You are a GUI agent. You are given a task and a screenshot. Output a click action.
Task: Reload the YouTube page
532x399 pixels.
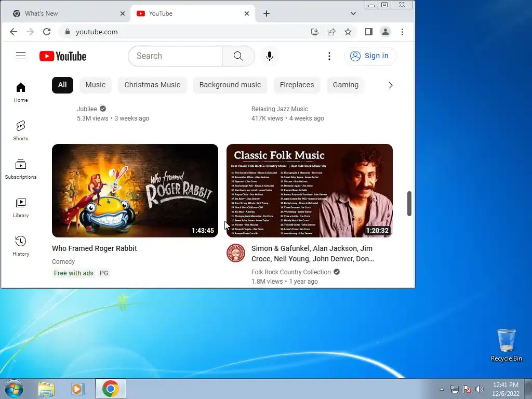(x=47, y=32)
